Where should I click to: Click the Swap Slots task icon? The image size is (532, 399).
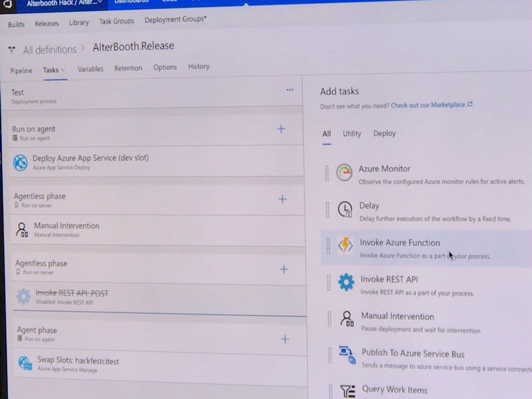coord(25,363)
